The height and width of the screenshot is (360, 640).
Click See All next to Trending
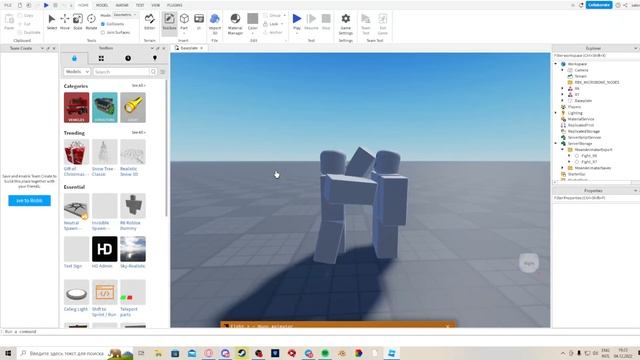(x=138, y=133)
